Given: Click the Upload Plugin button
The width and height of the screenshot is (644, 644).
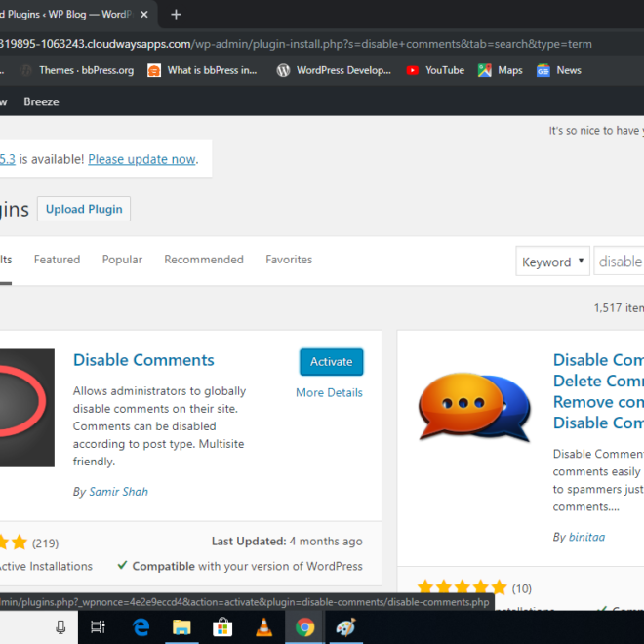Looking at the screenshot, I should tap(84, 209).
